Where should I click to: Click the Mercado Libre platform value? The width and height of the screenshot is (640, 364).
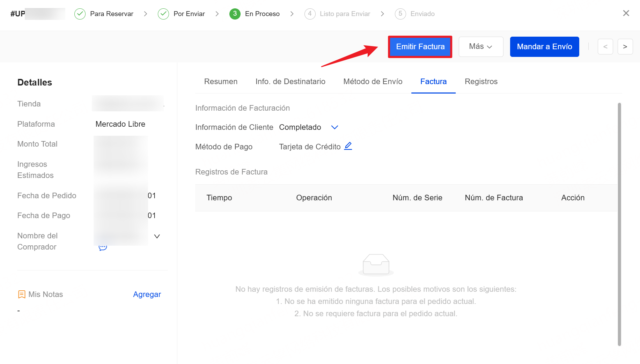click(120, 124)
